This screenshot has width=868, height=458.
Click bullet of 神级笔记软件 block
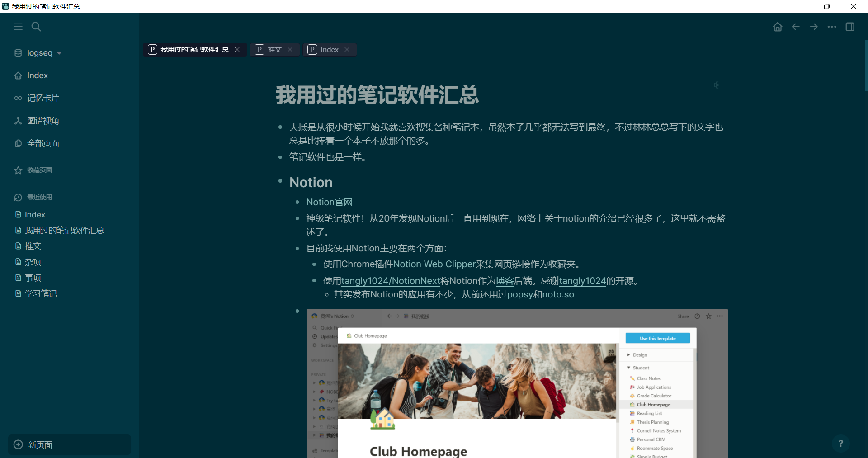tap(297, 218)
